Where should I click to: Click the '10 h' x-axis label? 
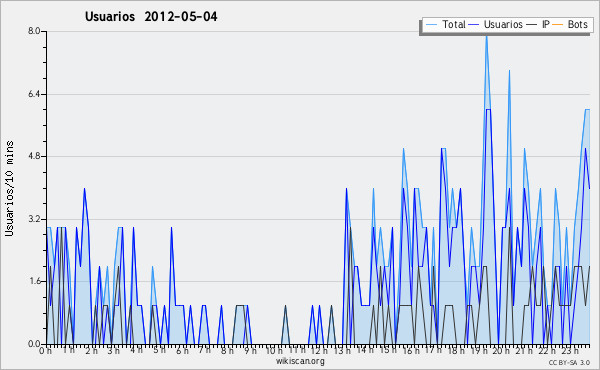[274, 351]
